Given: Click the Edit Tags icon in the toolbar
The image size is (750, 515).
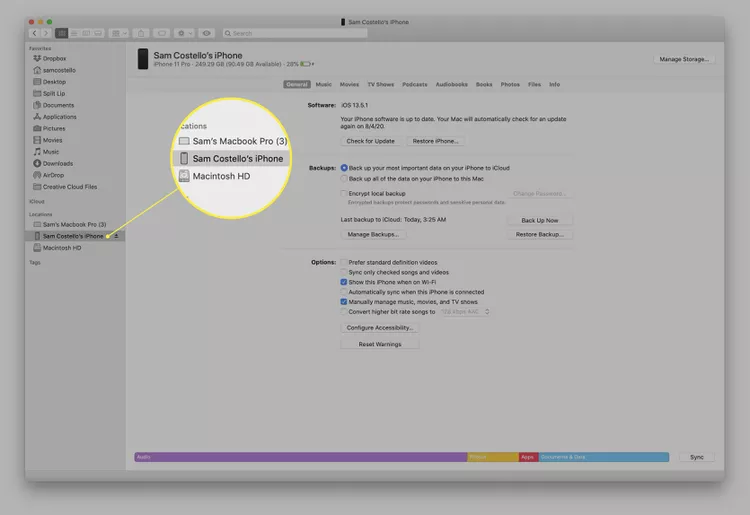Looking at the screenshot, I should click(x=162, y=33).
